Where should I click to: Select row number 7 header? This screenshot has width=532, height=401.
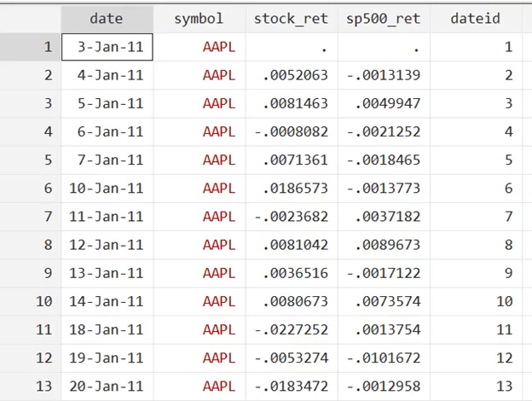(x=31, y=217)
